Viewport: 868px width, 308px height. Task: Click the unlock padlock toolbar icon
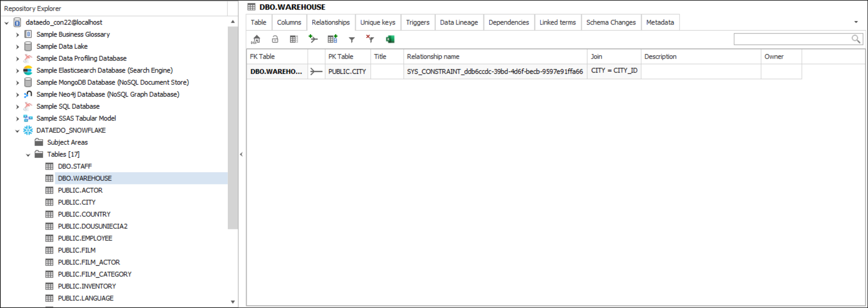click(x=275, y=39)
